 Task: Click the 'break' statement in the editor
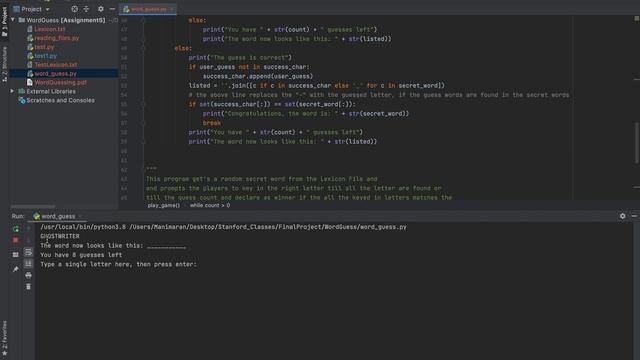coord(211,123)
